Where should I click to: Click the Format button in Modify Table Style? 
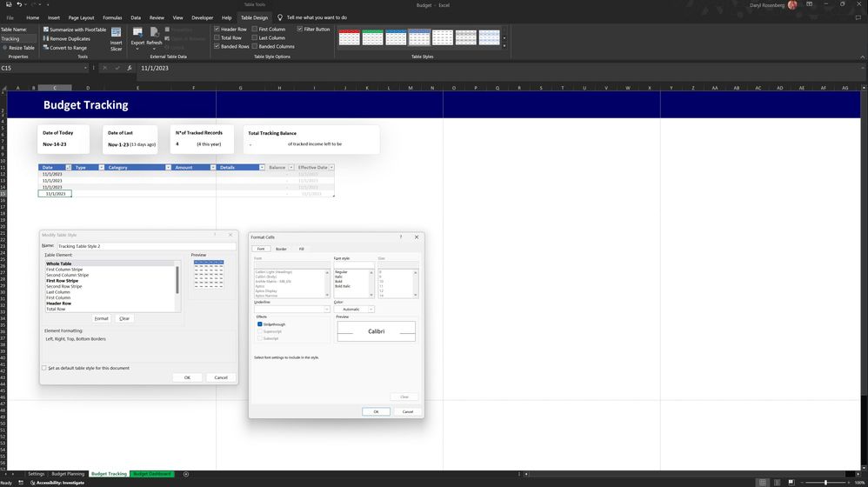[x=101, y=319]
